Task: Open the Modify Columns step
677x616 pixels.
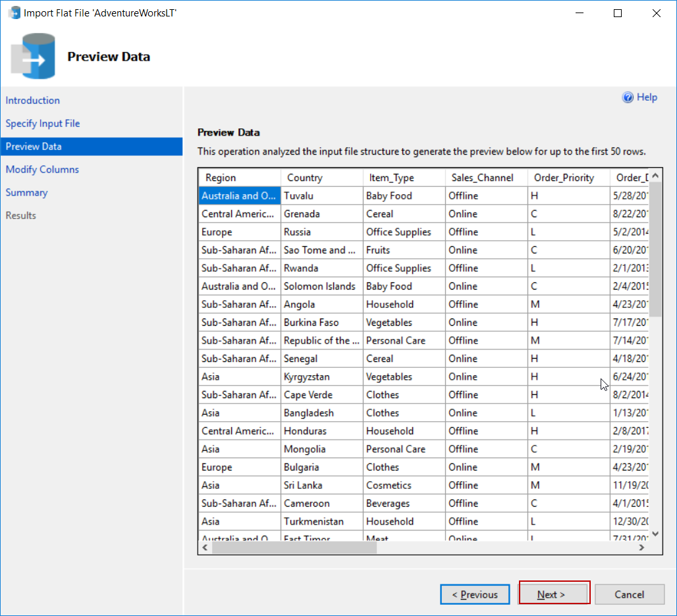Action: pos(42,170)
